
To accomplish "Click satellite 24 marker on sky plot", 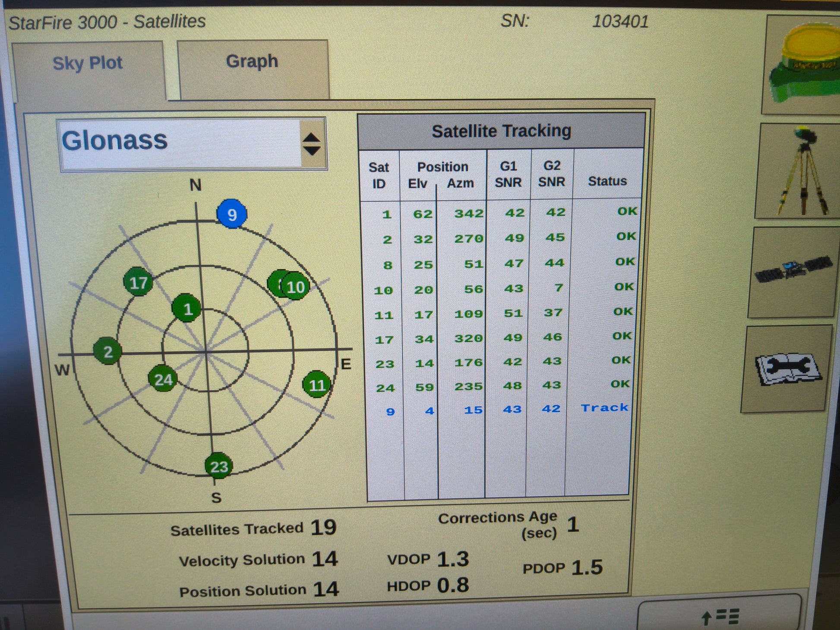I will [x=163, y=379].
